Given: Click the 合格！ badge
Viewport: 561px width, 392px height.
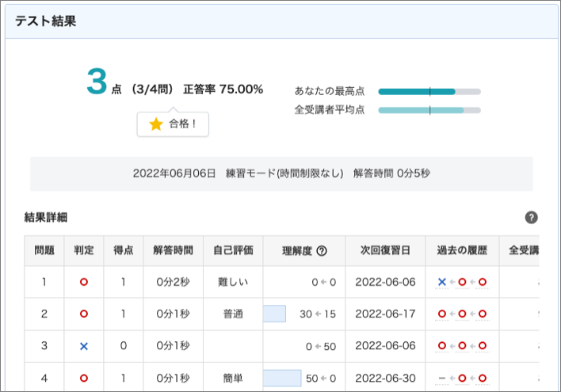Looking at the screenshot, I should point(173,124).
